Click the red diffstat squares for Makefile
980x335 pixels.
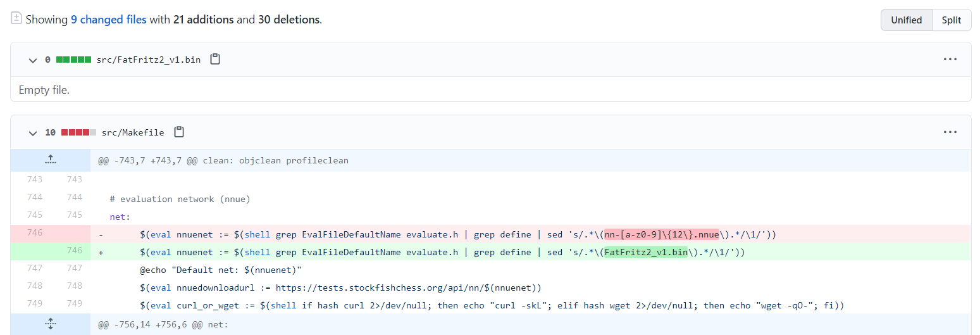(x=78, y=132)
